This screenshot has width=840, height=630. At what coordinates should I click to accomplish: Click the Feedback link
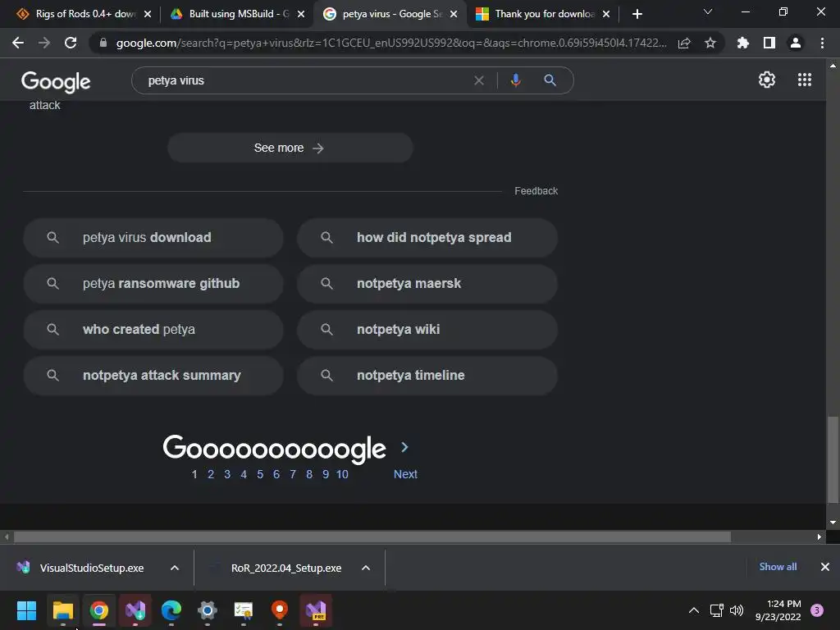tap(536, 190)
